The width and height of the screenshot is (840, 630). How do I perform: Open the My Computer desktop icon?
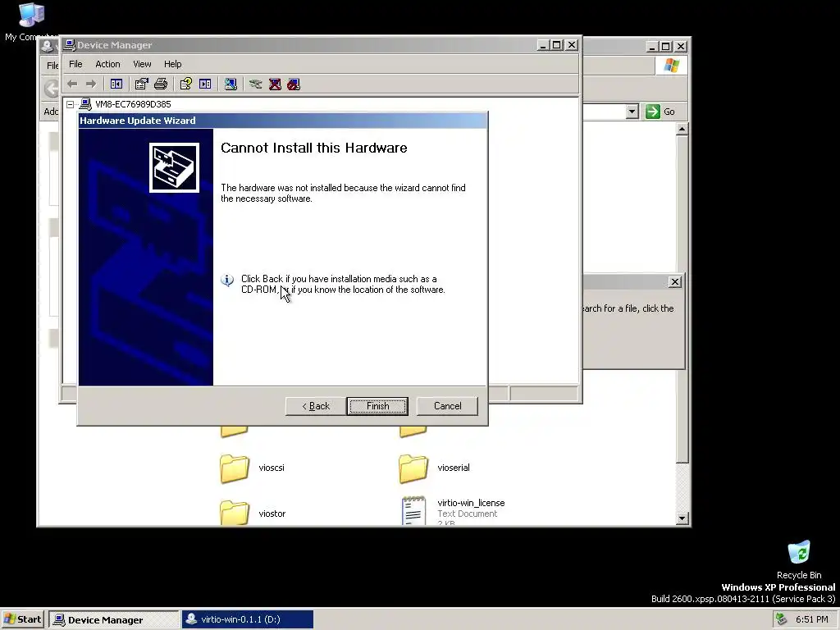pyautogui.click(x=31, y=15)
